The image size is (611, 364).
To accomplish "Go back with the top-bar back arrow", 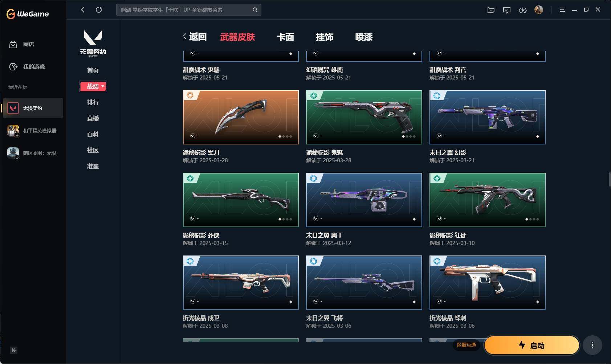I will (x=83, y=10).
